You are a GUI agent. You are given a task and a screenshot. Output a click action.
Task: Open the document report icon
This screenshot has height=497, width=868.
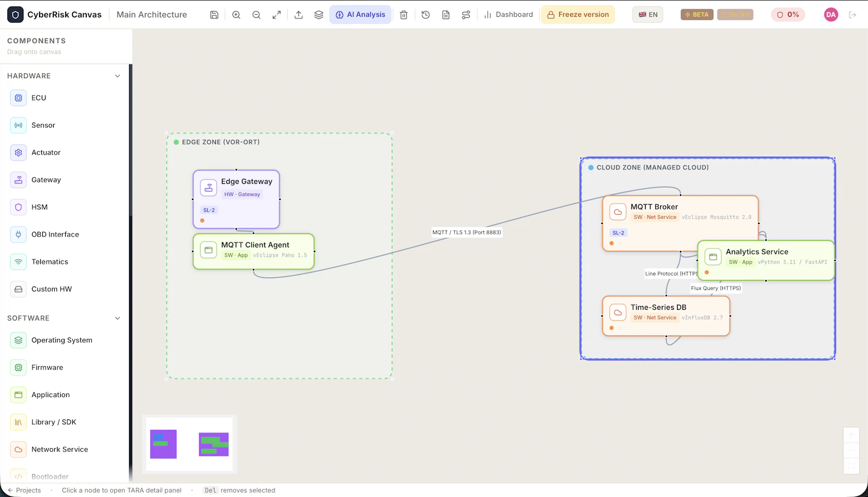(x=446, y=15)
